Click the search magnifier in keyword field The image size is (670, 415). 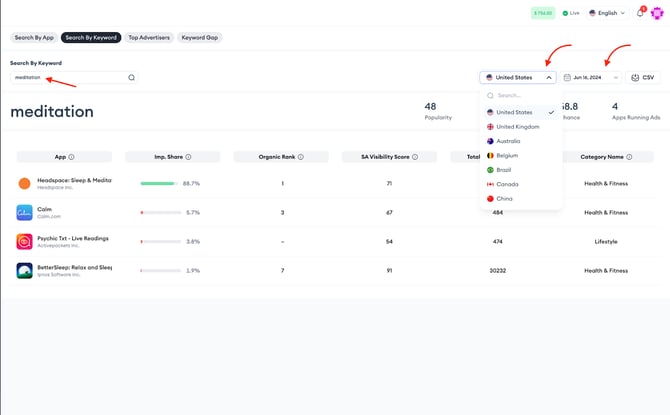(x=131, y=77)
